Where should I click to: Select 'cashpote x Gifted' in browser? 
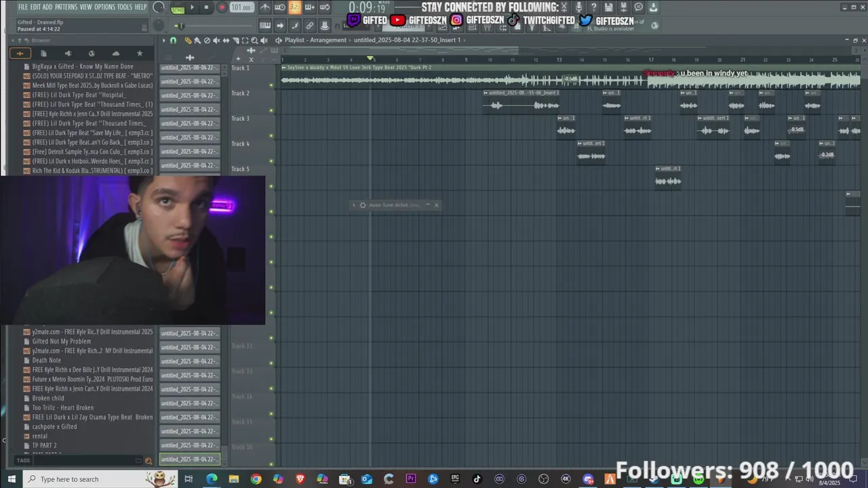click(x=54, y=427)
